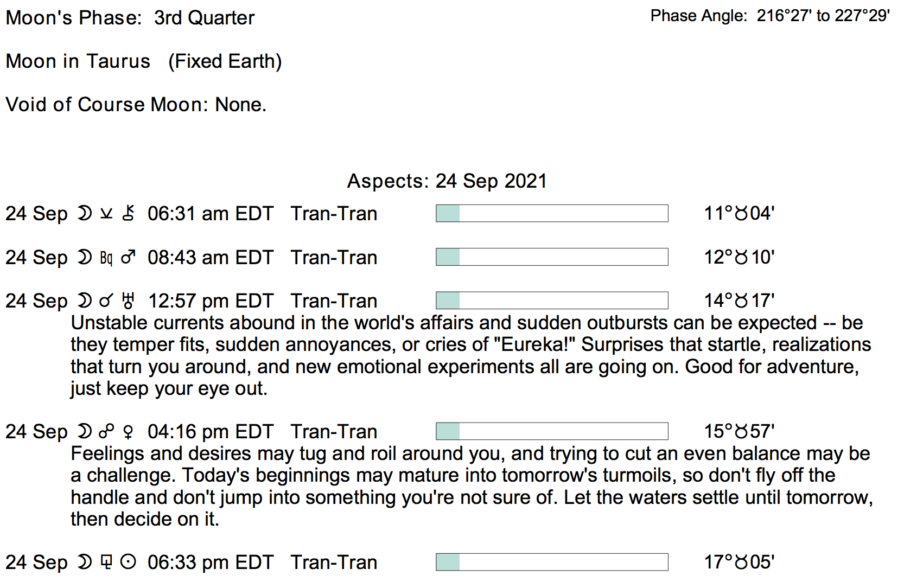Click the "Moon's Phase: 3rd Quarter" text
The height and width of the screenshot is (588, 904).
pos(130,18)
